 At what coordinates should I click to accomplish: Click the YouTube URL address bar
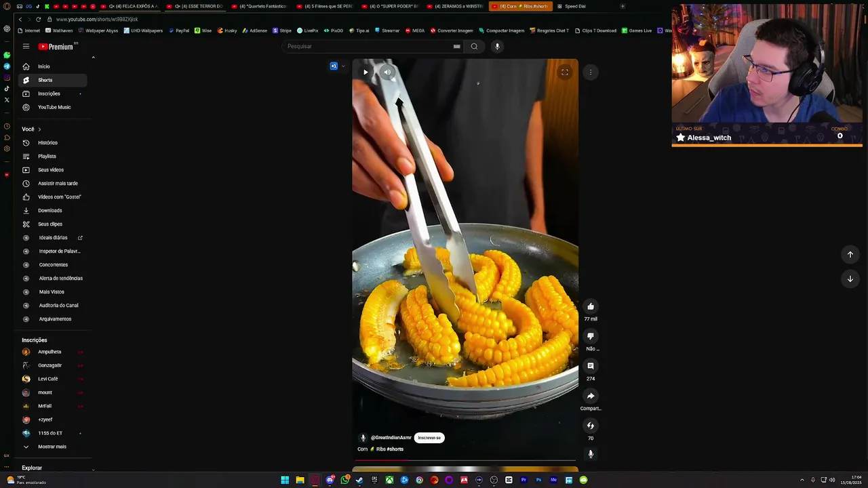[x=97, y=19]
